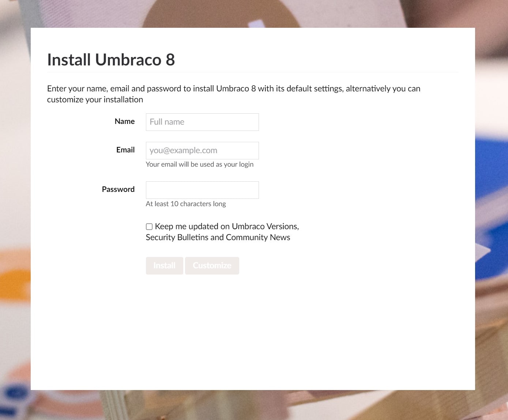Viewport: 508px width, 420px height.
Task: Click the background image outside the panel
Action: click(15, 219)
